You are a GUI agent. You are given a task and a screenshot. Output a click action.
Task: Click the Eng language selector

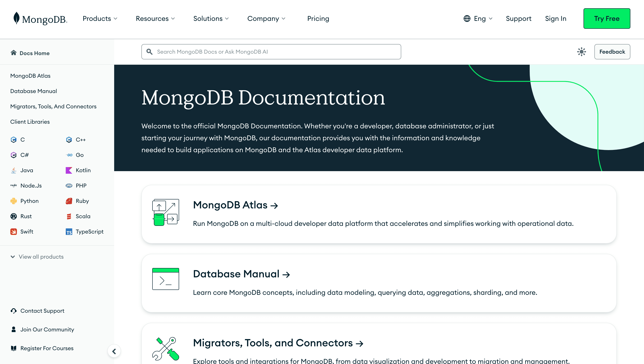pyautogui.click(x=479, y=18)
